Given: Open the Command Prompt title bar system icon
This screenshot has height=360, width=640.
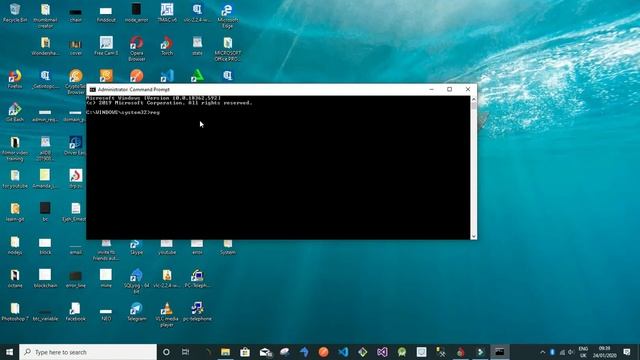Looking at the screenshot, I should [93, 89].
